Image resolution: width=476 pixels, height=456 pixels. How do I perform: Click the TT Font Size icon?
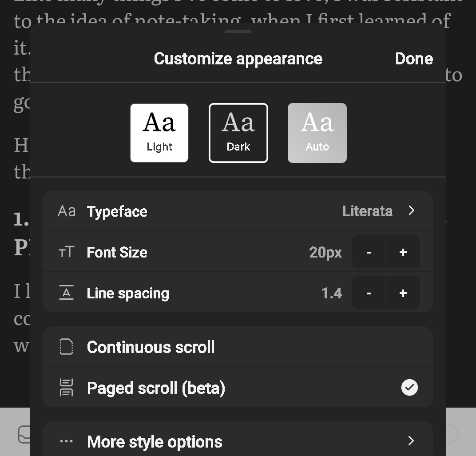click(x=66, y=252)
